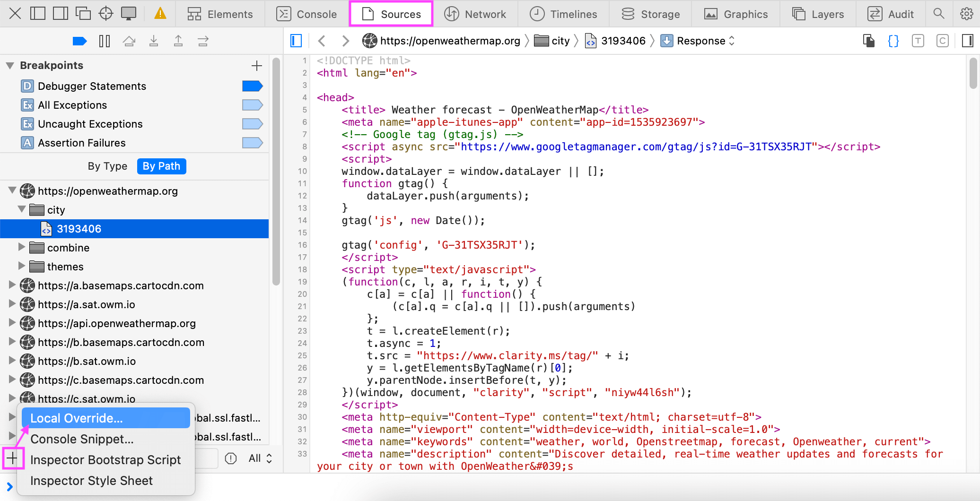Add a new breakpoint with plus
This screenshot has height=501, width=980.
pos(257,65)
